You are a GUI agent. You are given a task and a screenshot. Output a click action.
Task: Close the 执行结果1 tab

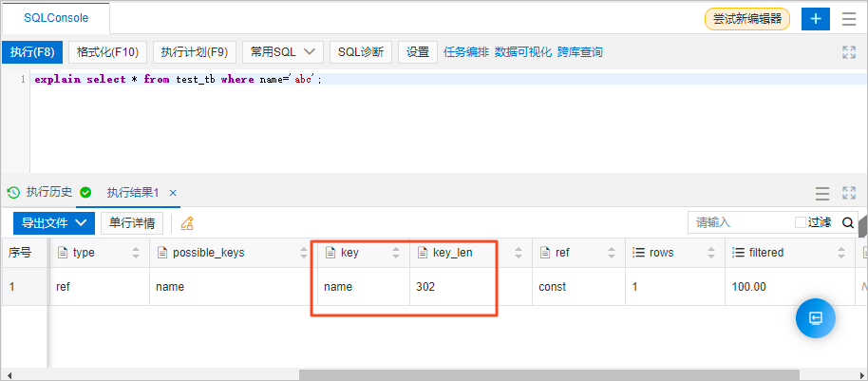173,193
